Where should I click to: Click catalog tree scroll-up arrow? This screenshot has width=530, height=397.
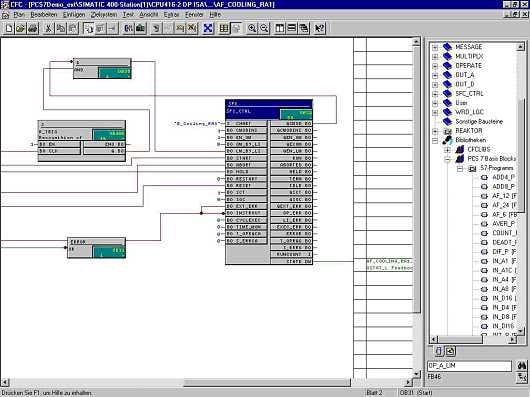tap(521, 47)
